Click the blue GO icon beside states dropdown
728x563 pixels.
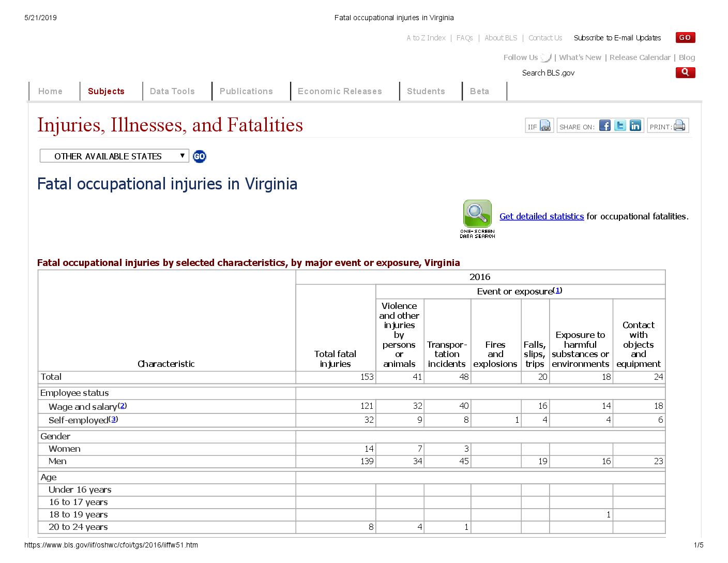[199, 156]
